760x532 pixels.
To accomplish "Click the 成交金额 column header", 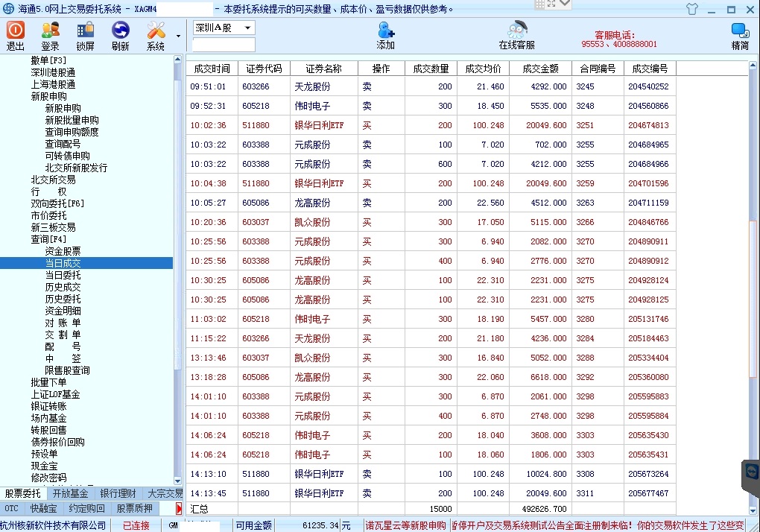I will click(540, 69).
